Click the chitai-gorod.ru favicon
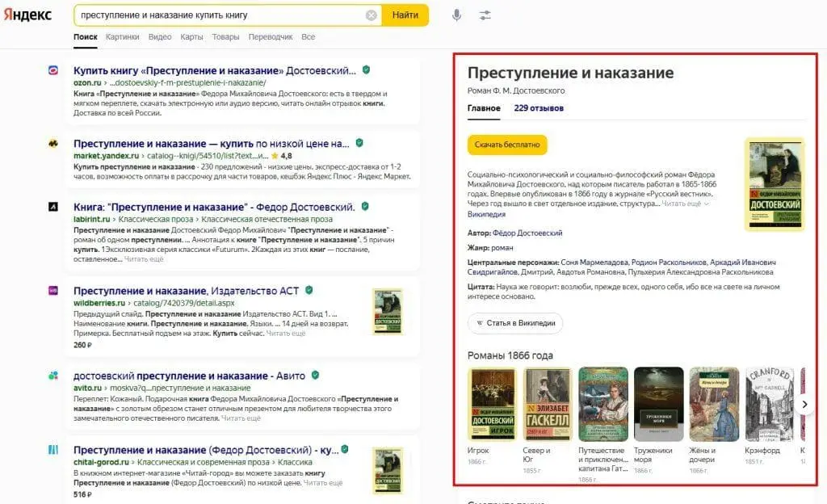The width and height of the screenshot is (827, 504). pyautogui.click(x=53, y=450)
